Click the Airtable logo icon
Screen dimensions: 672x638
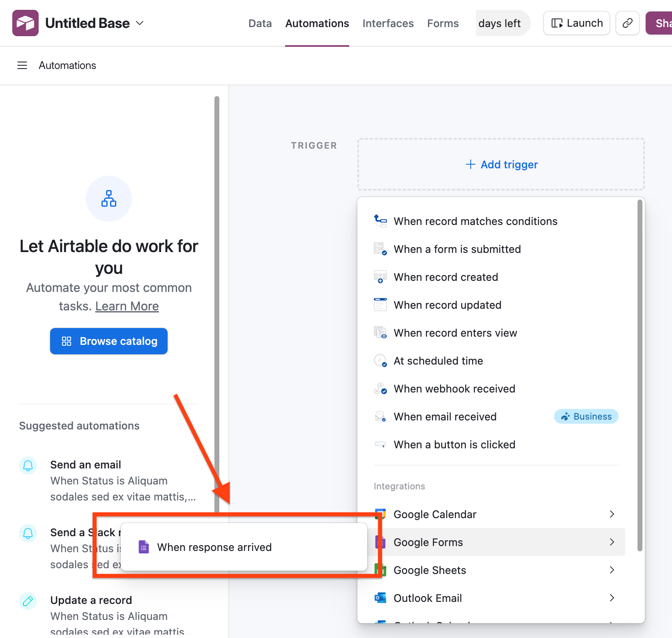coord(25,23)
